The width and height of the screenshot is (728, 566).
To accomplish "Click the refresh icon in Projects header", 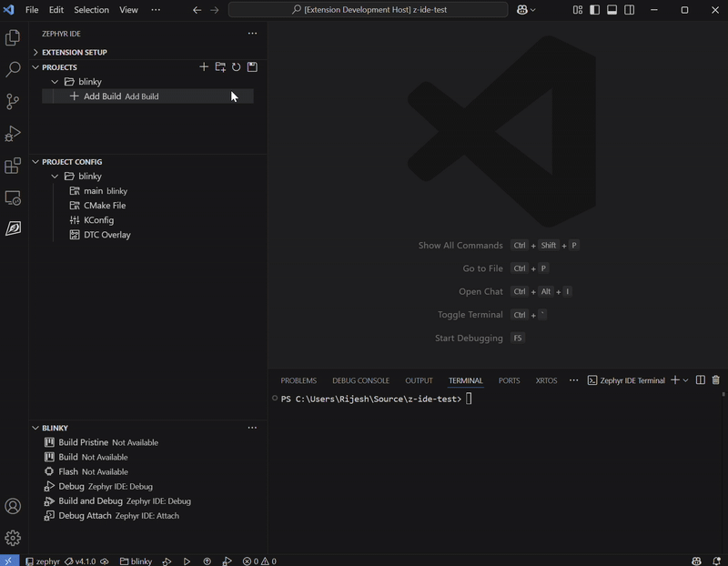I will (x=237, y=66).
